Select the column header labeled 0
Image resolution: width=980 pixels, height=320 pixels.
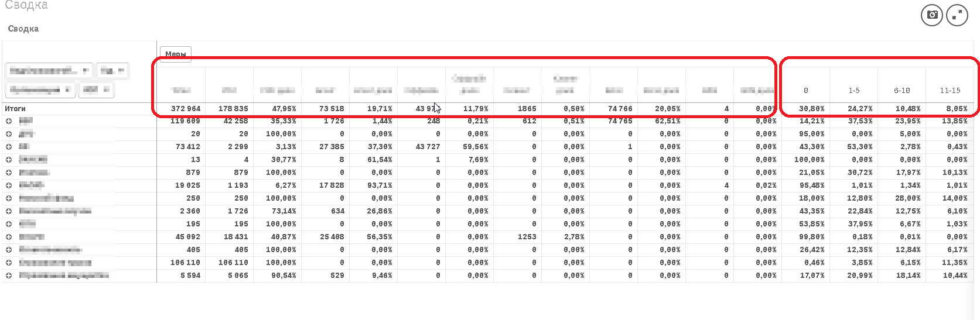coord(806,91)
